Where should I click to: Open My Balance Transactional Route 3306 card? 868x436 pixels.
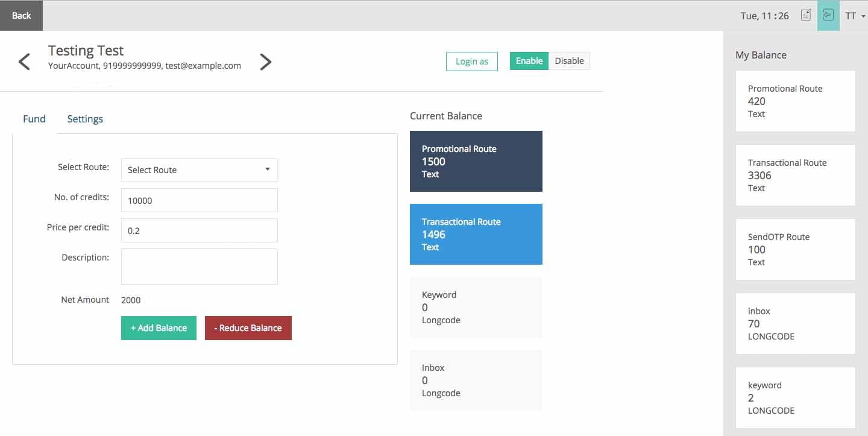tap(796, 175)
